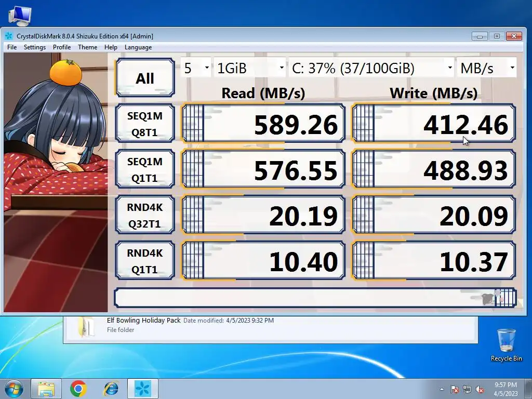
Task: Launch Google Chrome from taskbar
Action: coord(78,389)
